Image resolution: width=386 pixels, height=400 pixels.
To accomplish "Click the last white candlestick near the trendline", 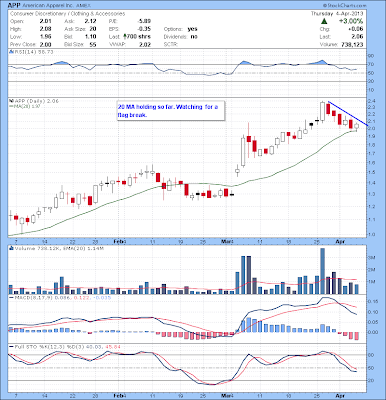I will click(357, 126).
